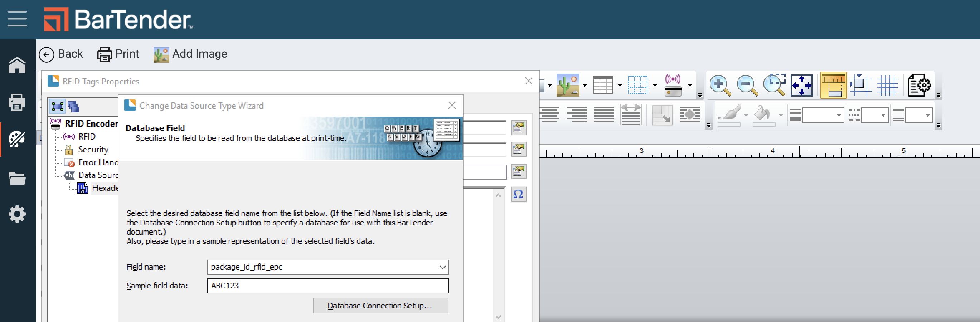Click the Zoom In magnifier

(x=720, y=85)
